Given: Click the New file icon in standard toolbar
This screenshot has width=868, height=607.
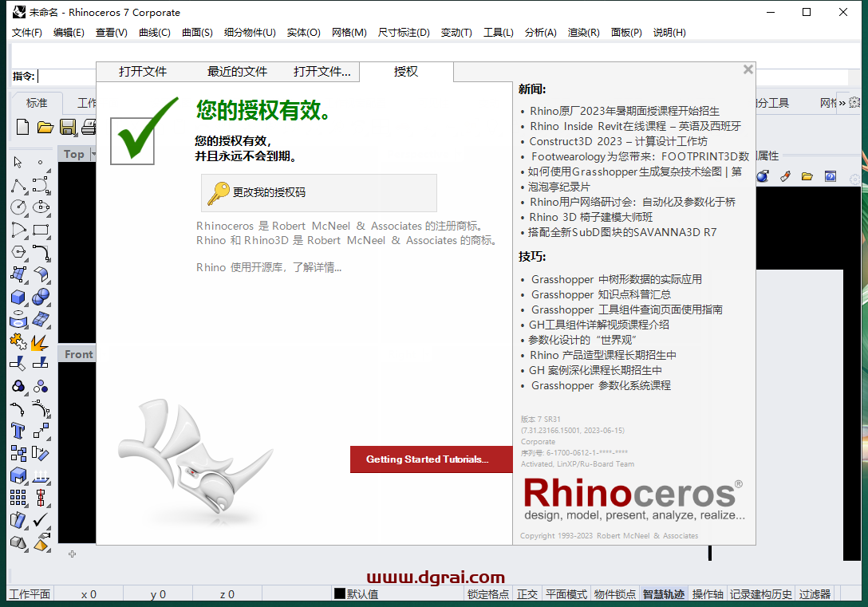Looking at the screenshot, I should click(x=22, y=128).
